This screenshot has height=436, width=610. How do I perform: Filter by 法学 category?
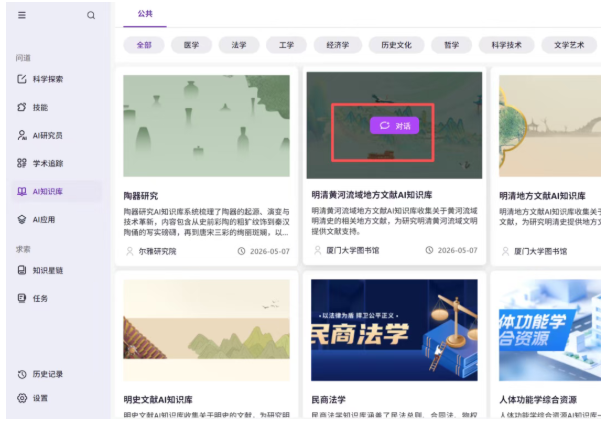[x=239, y=45]
